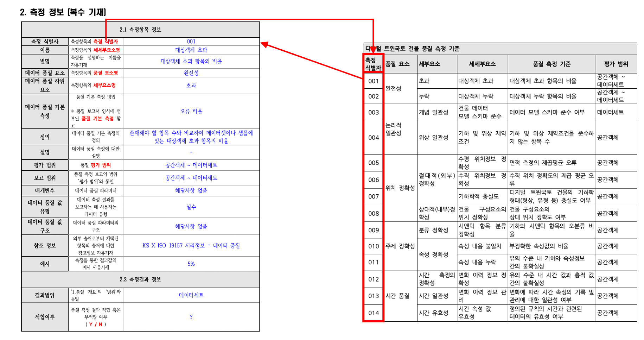644x340 pixels.
Task: Select the blue value '데이터세트' in result row
Action: (191, 295)
